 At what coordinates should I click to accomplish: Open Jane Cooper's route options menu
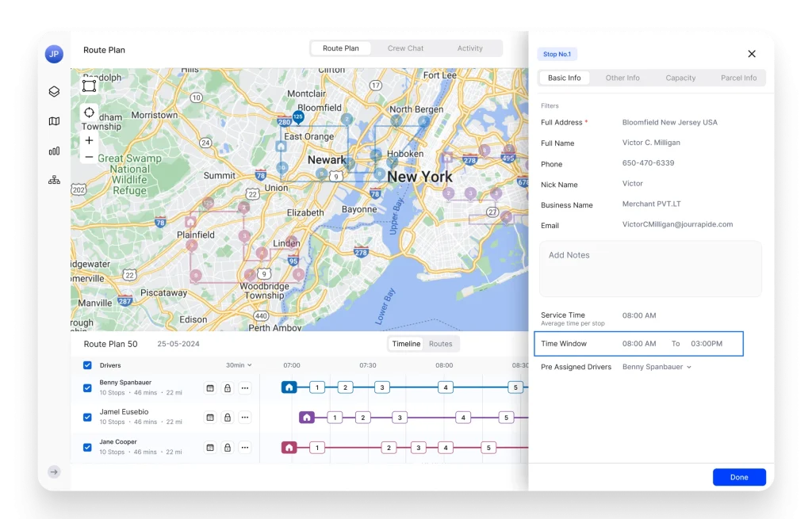[244, 446]
